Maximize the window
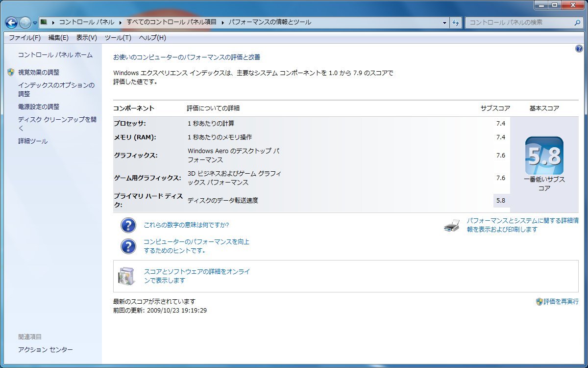 [555, 5]
